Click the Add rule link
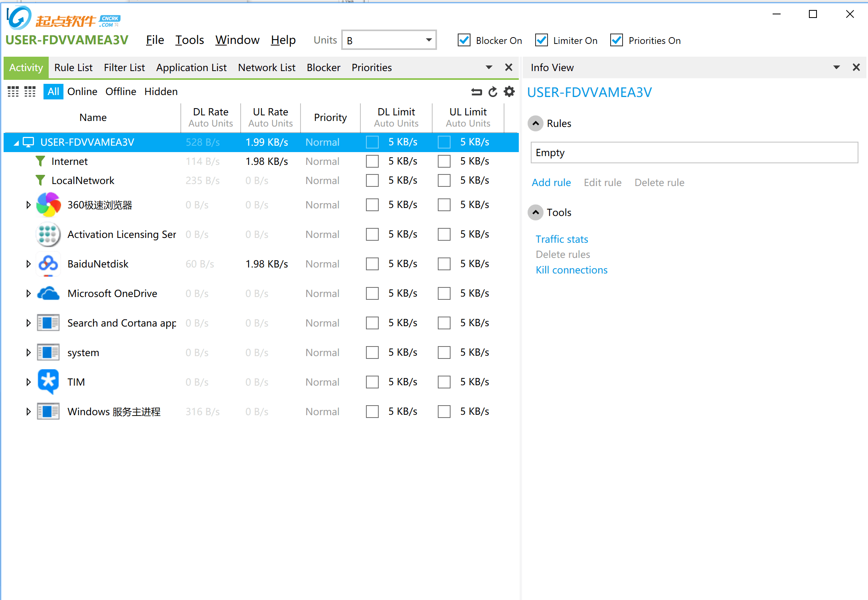 coord(551,182)
